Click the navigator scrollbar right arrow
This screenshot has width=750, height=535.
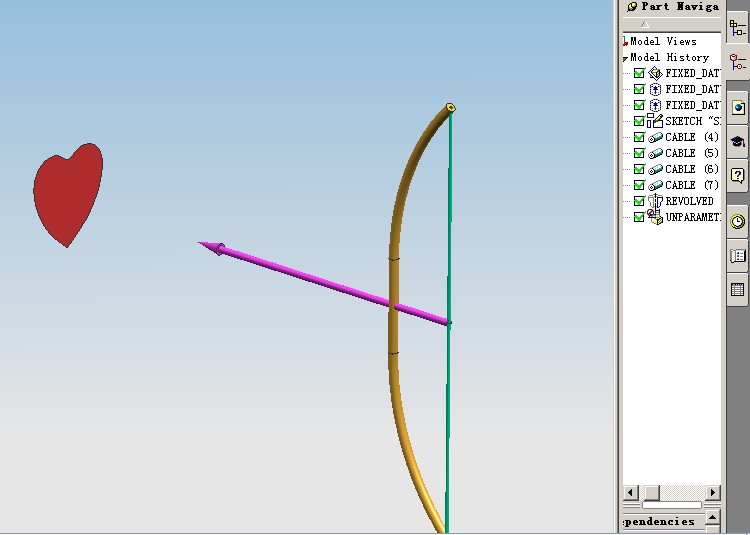[713, 493]
